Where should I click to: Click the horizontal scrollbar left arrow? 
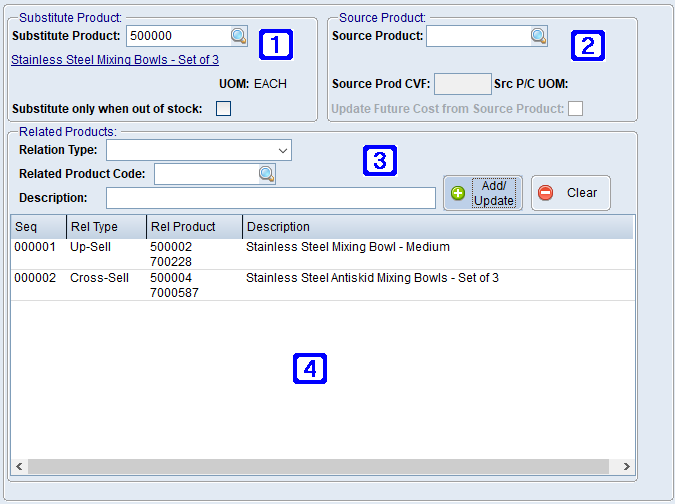pos(19,467)
